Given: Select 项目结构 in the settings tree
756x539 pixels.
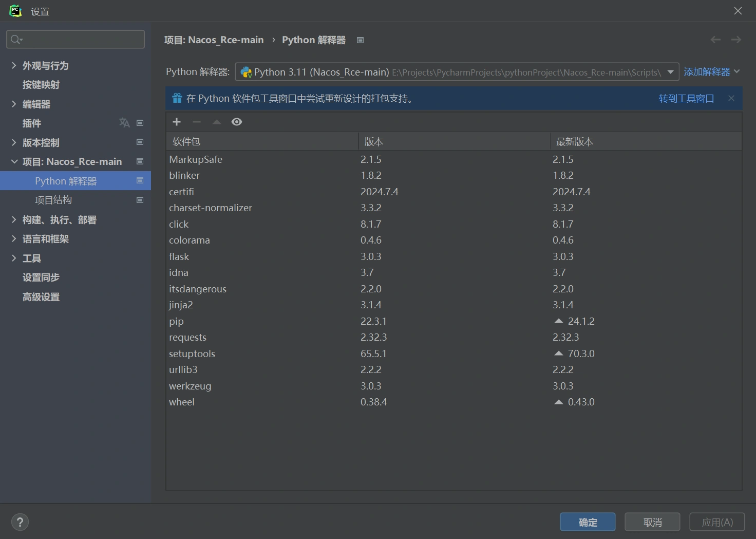Looking at the screenshot, I should [x=53, y=200].
